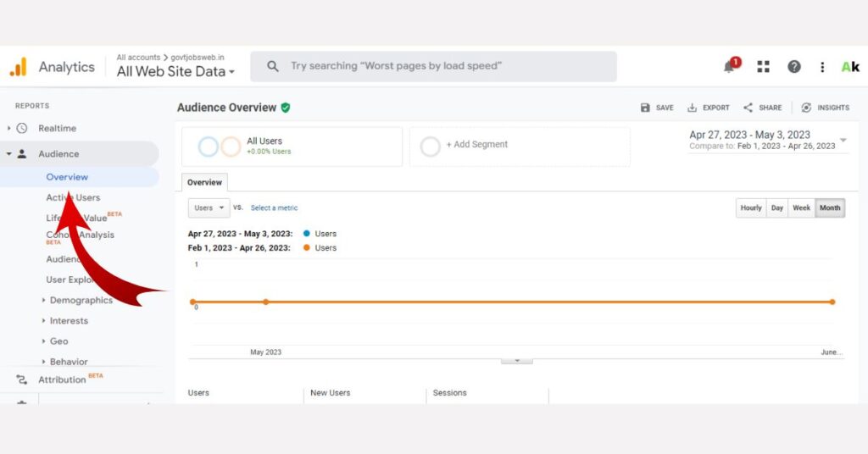The height and width of the screenshot is (454, 868).
Task: Click the EXPORT button label
Action: (716, 108)
